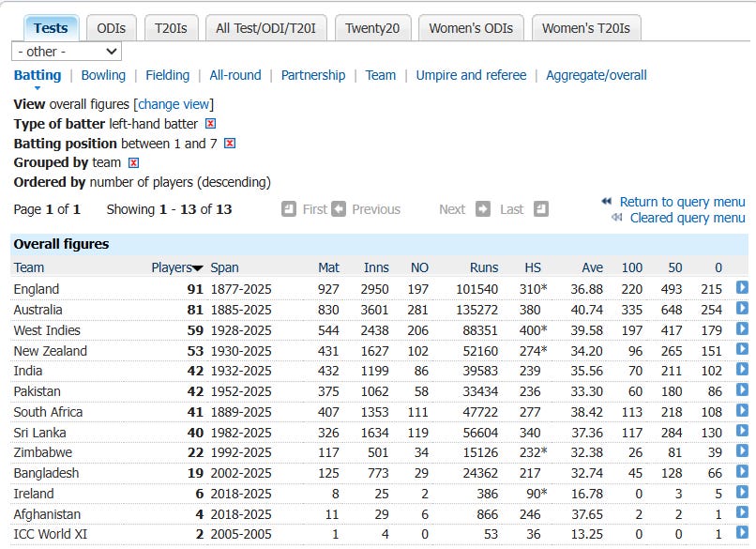Open England row details arrow icon
756x549 pixels.
(x=742, y=287)
